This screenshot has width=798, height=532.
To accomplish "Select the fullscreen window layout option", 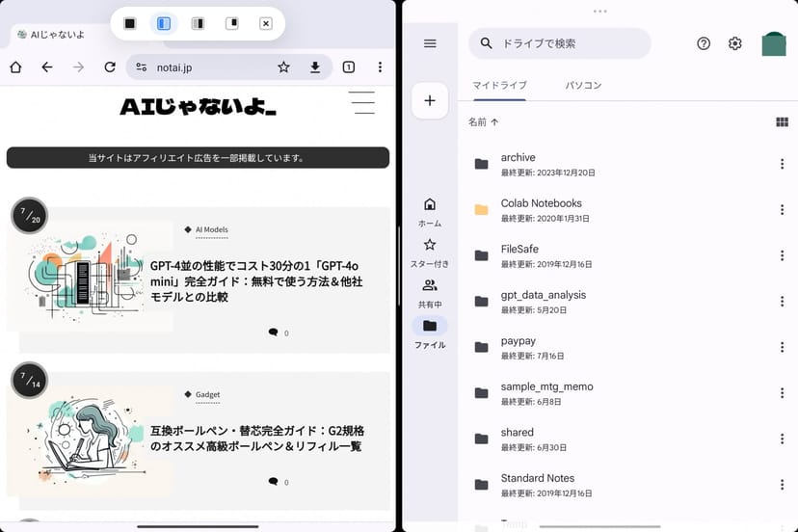I will [x=130, y=23].
